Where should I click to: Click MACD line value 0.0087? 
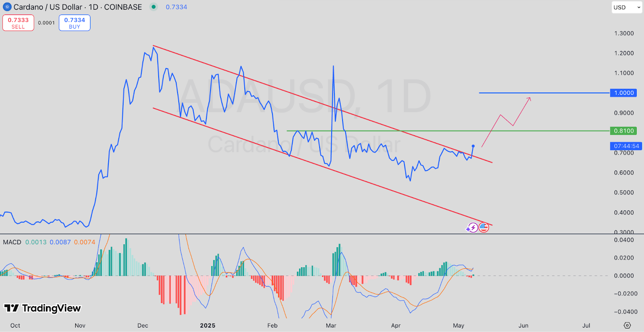60,242
